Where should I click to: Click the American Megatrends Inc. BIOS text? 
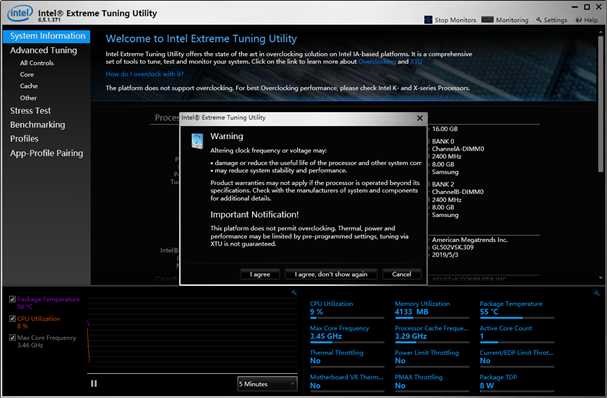[x=470, y=240]
